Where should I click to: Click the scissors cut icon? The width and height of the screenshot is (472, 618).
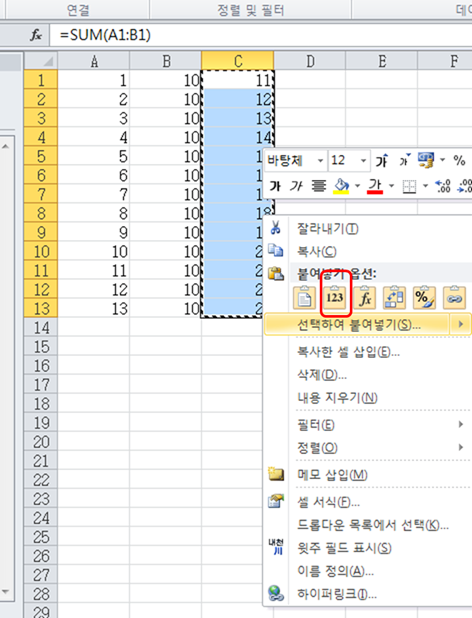275,227
